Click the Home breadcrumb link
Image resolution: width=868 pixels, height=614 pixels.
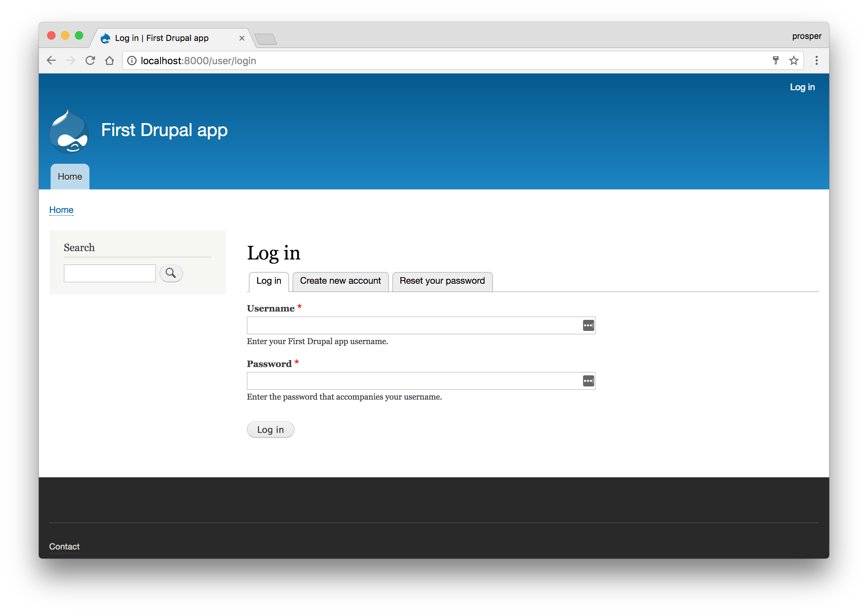61,209
